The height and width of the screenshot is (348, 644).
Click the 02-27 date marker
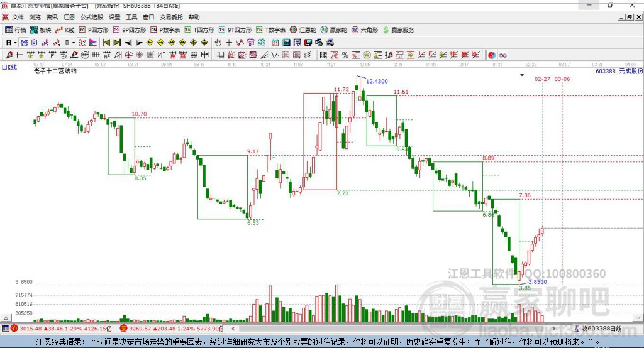coord(542,79)
